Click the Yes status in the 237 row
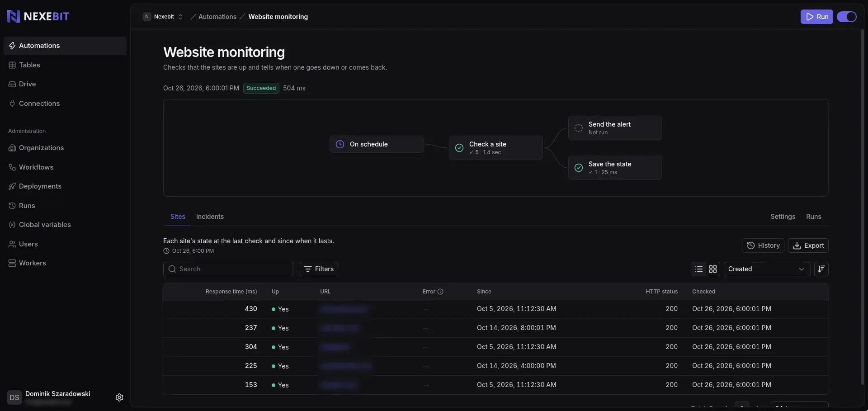The width and height of the screenshot is (868, 411). (x=280, y=328)
